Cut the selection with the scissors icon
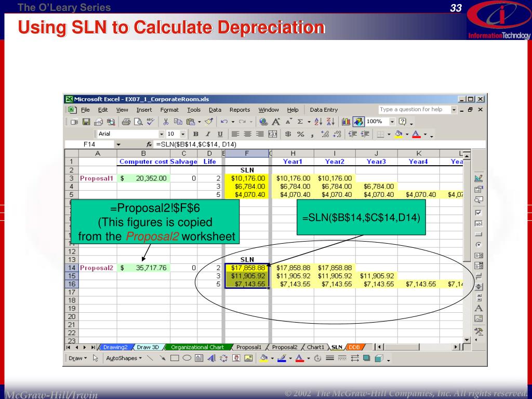 tap(166, 122)
